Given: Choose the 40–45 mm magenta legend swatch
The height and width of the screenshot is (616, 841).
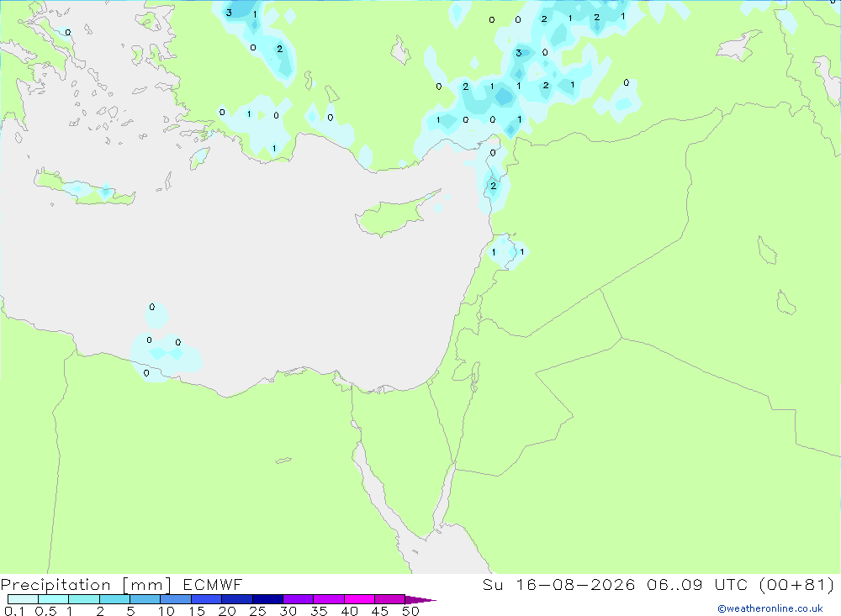Looking at the screenshot, I should click(x=359, y=599).
